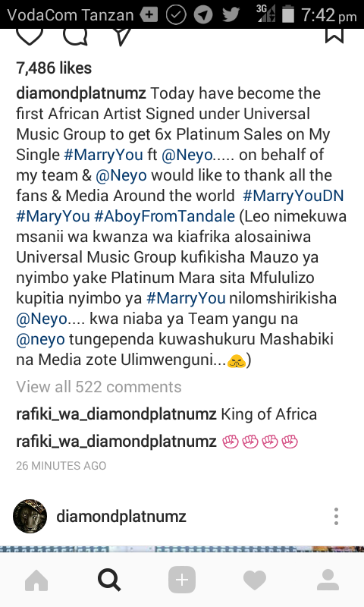This screenshot has width=364, height=607.
Task: Open Telegram notification icon in status bar
Action: point(203,14)
